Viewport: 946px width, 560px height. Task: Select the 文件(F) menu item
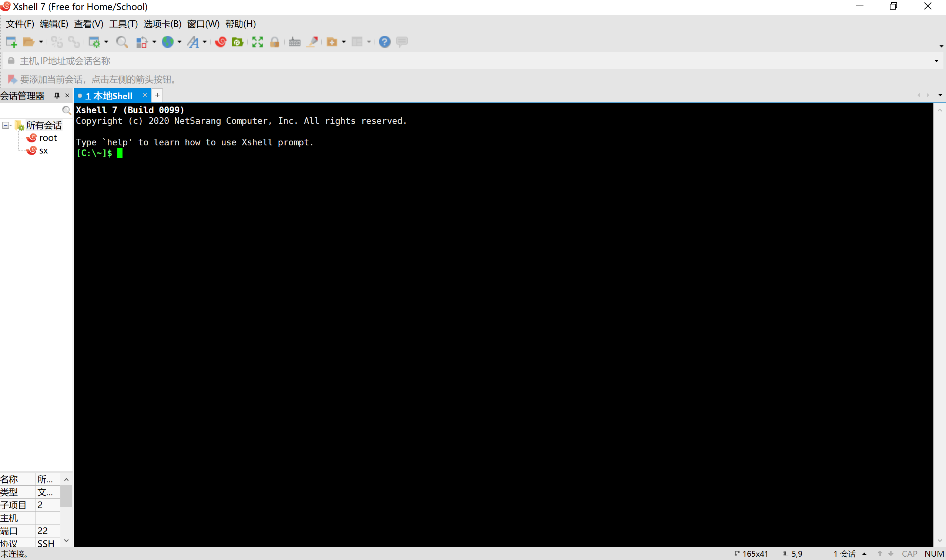click(x=19, y=24)
